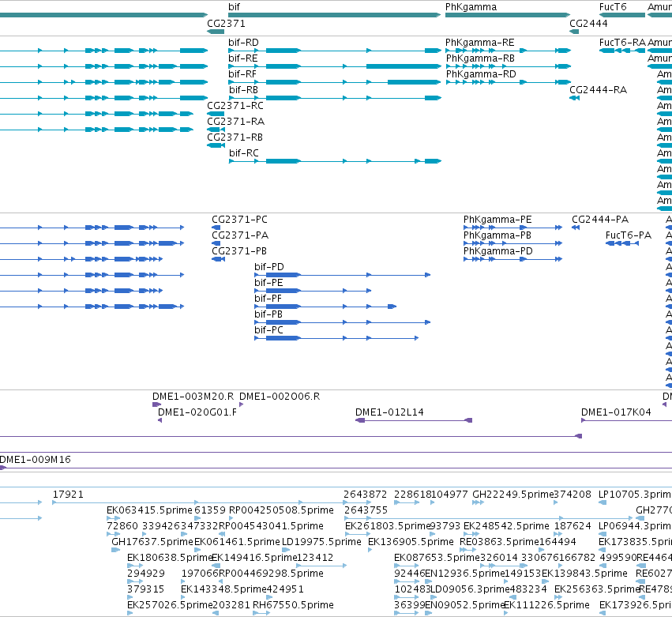Click BAC clone DME1-012L14
Image resolution: width=672 pixels, height=617 pixels.
pos(414,420)
